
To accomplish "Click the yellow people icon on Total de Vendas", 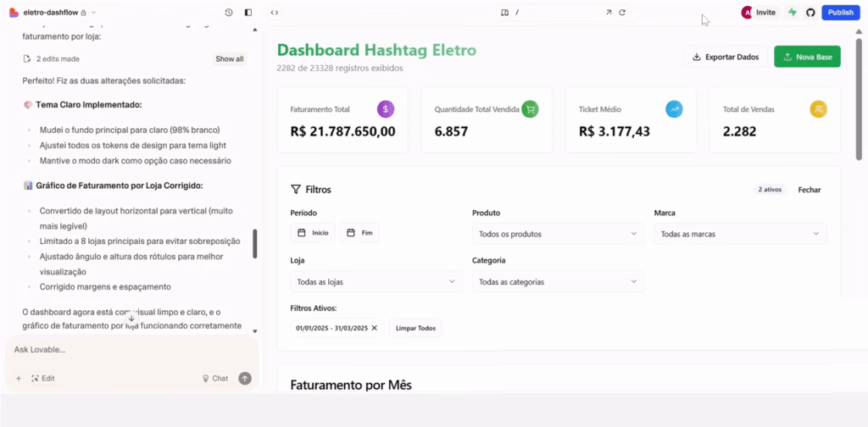I will [x=819, y=109].
